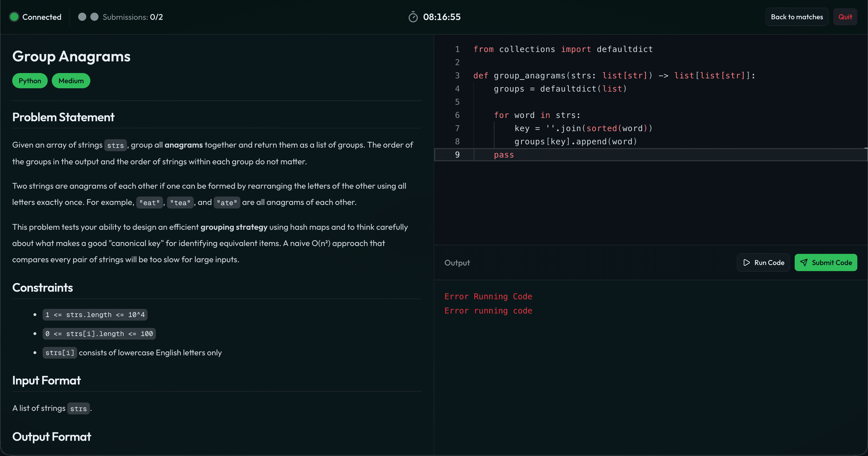The image size is (868, 456).
Task: Click the Group Anagrams title
Action: click(x=71, y=56)
